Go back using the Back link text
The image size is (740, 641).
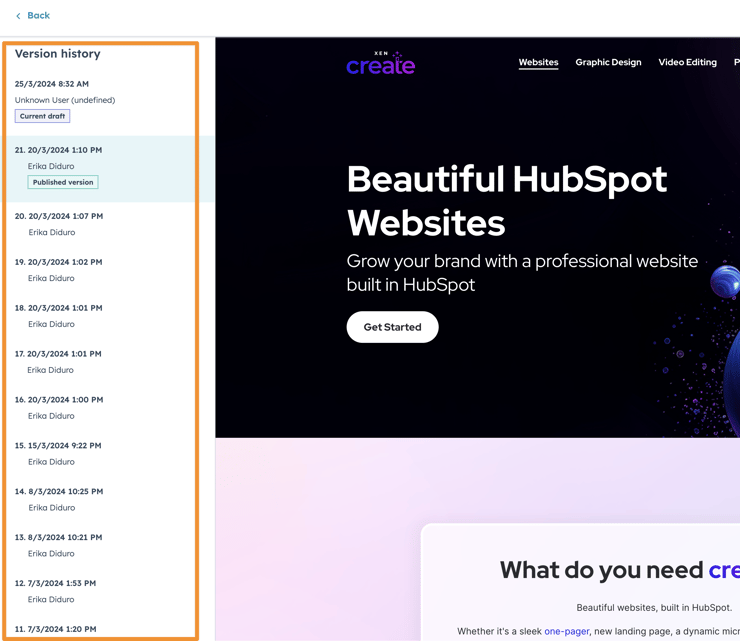pos(38,16)
